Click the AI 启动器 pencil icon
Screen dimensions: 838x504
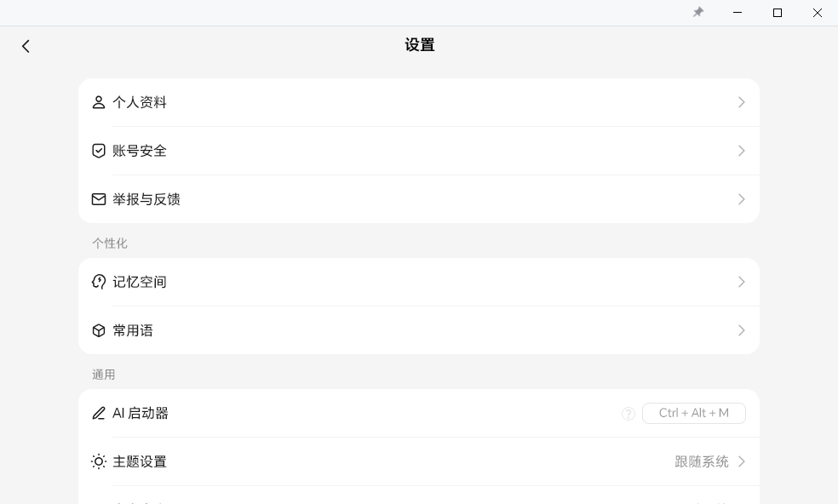tap(99, 413)
